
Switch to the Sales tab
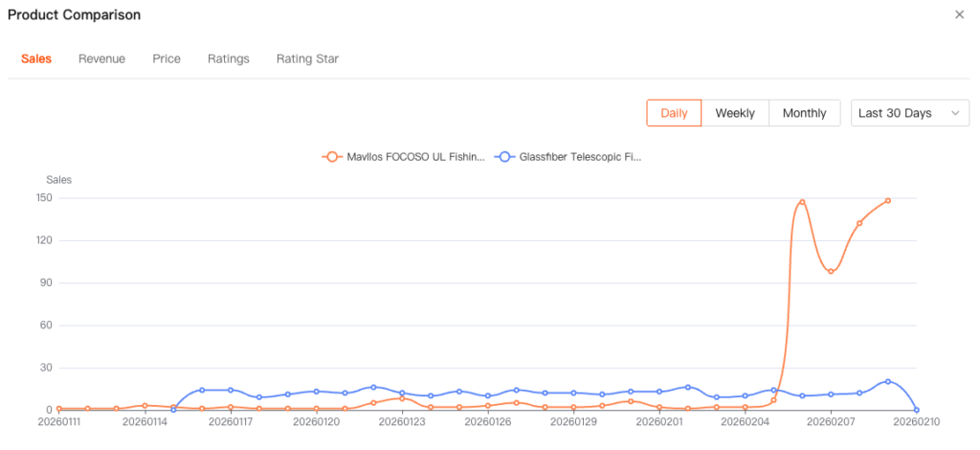pos(36,58)
